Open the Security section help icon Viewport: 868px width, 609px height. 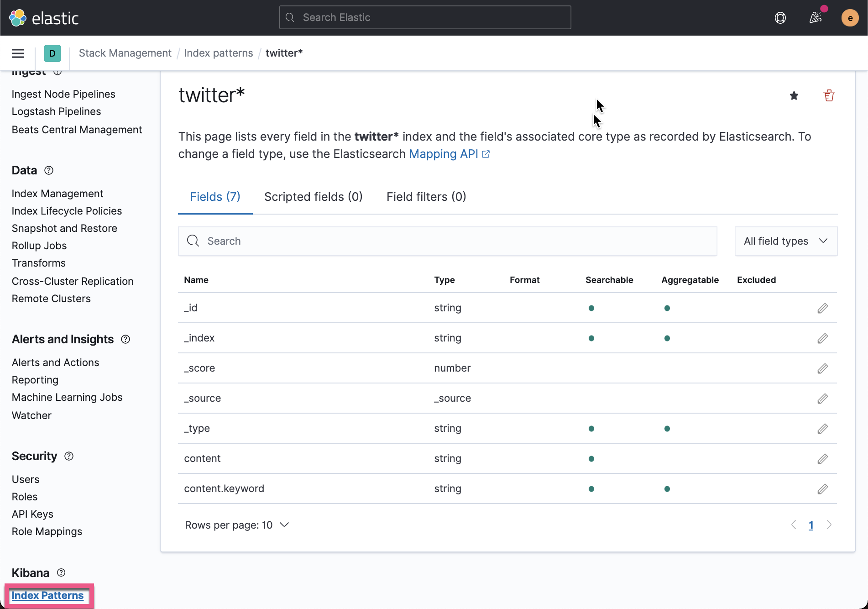(x=69, y=456)
